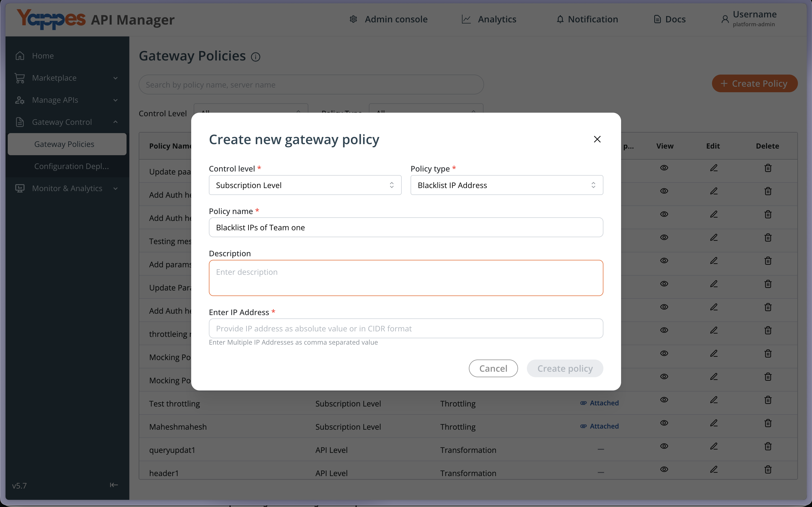Delete the Maheshmahesh policy
The image size is (812, 507).
coord(768,423)
